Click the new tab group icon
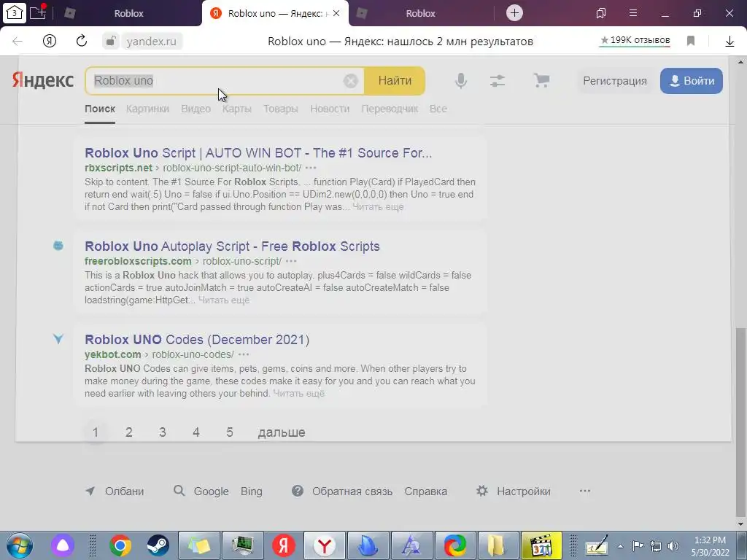 coord(38,12)
